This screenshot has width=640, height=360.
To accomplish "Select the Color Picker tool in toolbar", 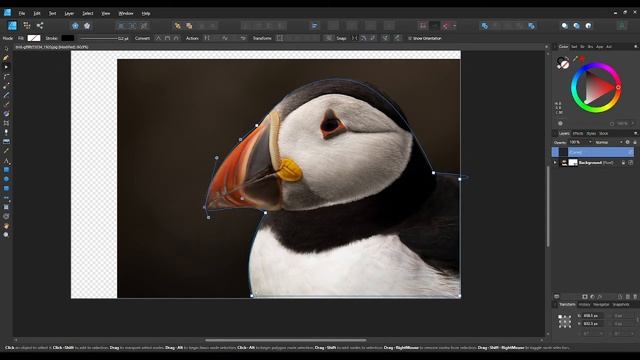I will [6, 151].
